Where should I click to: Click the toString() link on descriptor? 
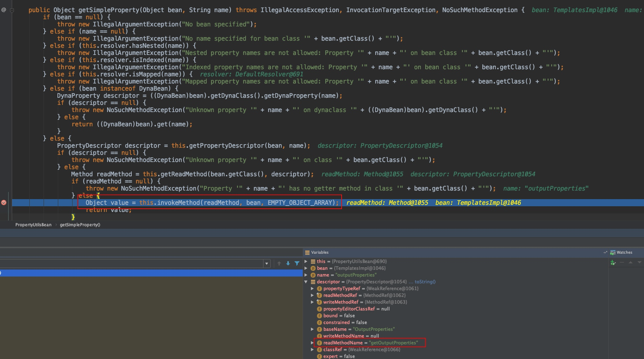425,282
